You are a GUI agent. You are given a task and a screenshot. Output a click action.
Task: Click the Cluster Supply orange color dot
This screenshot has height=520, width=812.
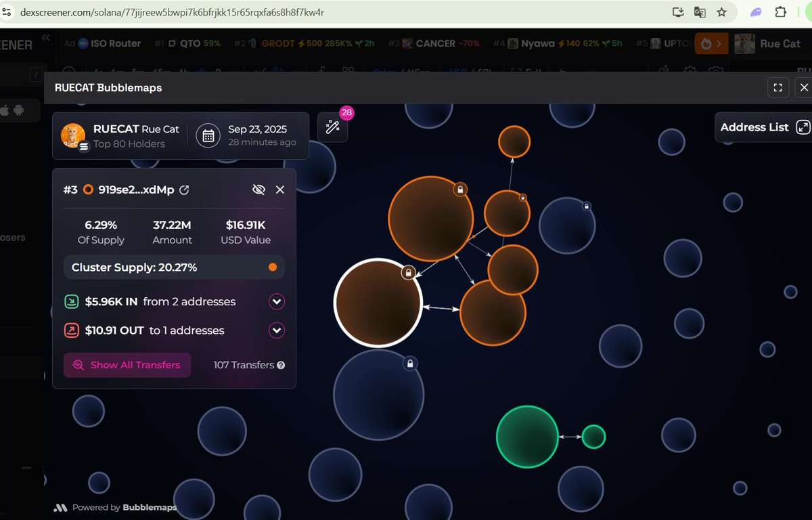(273, 267)
